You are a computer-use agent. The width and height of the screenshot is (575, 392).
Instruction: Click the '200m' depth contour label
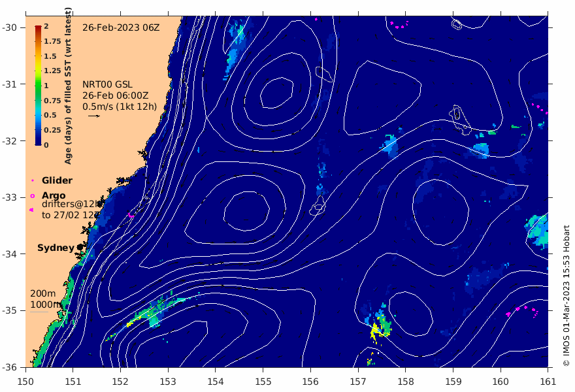click(43, 293)
